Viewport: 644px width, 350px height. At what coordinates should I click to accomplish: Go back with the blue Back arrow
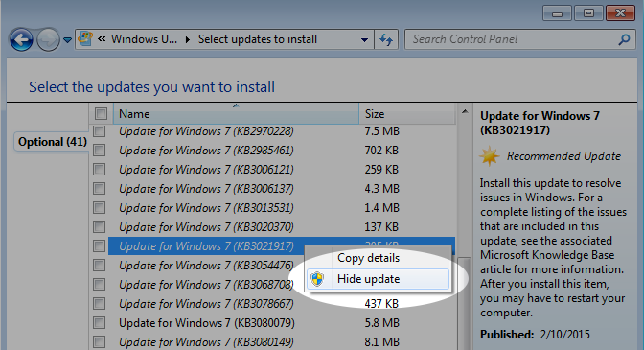(21, 40)
